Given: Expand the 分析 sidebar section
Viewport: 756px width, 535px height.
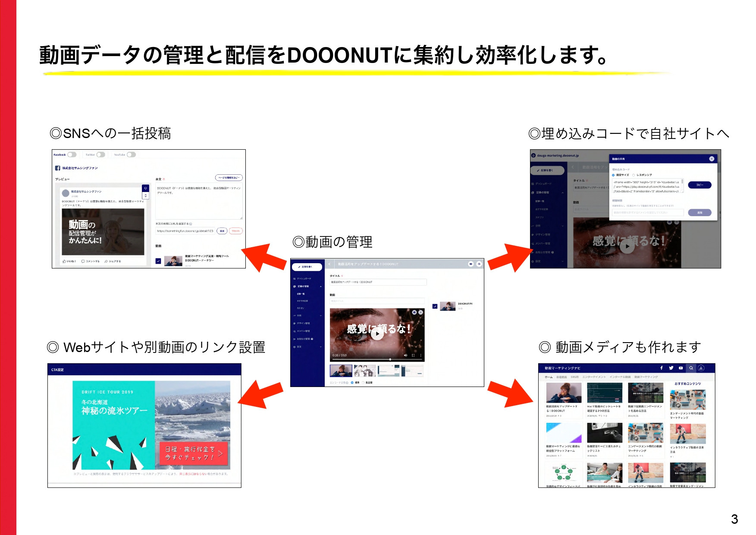Looking at the screenshot, I should tap(320, 315).
